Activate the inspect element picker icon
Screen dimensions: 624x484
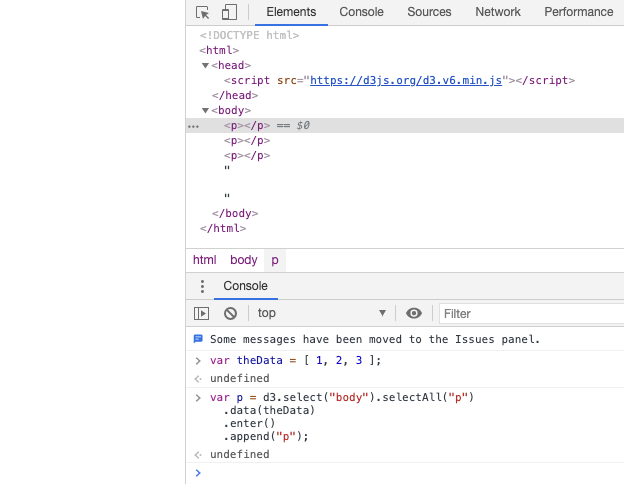click(203, 12)
